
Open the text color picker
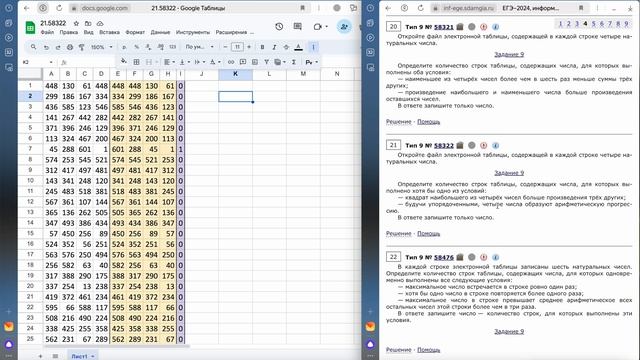click(x=298, y=47)
